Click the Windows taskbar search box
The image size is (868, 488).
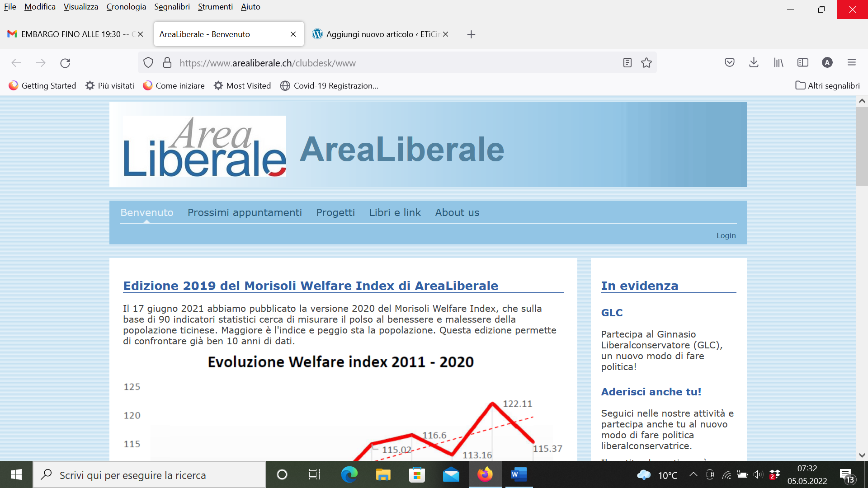click(149, 475)
